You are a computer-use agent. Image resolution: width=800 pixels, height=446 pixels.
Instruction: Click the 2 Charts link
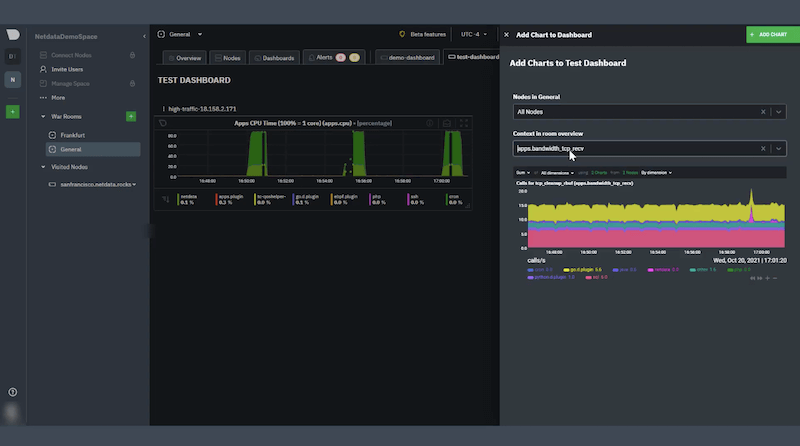click(x=599, y=172)
